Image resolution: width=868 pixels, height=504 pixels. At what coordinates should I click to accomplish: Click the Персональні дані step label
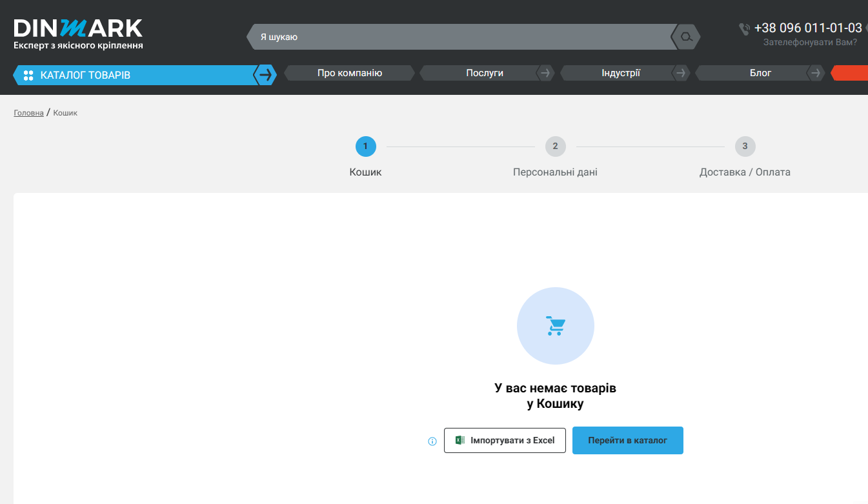point(555,172)
